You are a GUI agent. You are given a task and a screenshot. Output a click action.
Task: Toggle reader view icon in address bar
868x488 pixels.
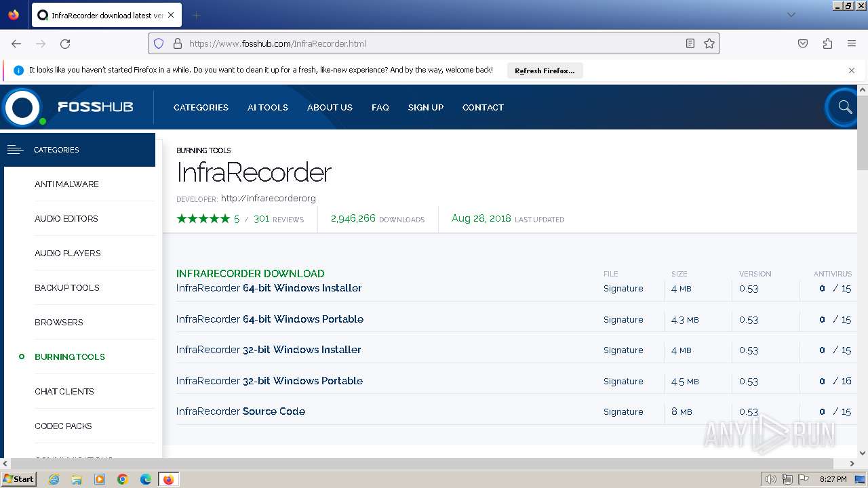(x=690, y=43)
